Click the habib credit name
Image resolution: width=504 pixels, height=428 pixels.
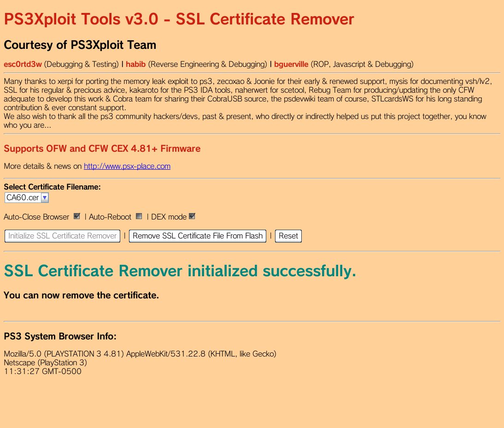(x=135, y=64)
